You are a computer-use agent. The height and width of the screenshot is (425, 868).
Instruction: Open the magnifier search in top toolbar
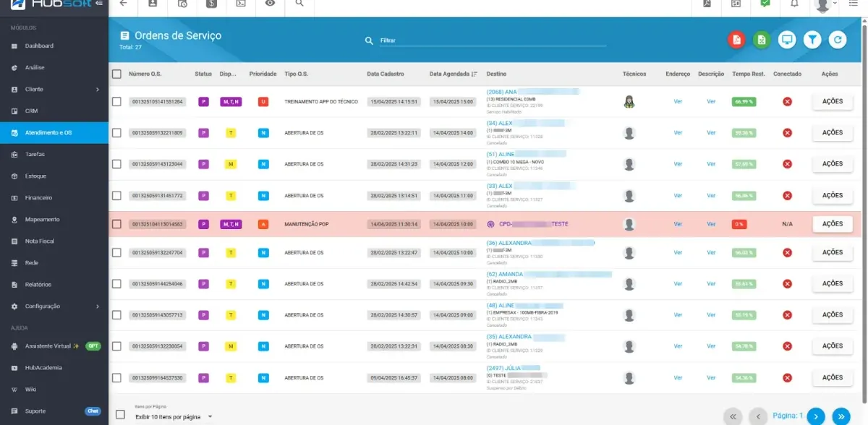pyautogui.click(x=299, y=4)
